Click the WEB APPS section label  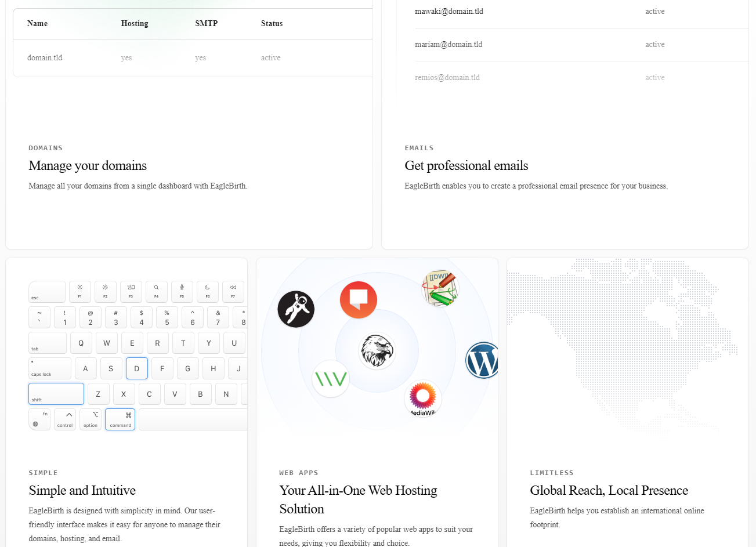coord(299,473)
